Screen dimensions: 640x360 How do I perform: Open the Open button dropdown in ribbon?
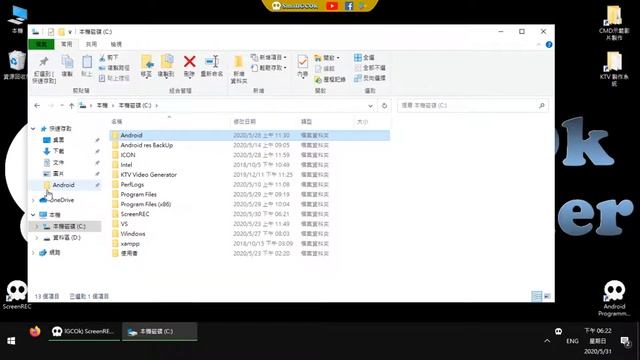pos(338,58)
